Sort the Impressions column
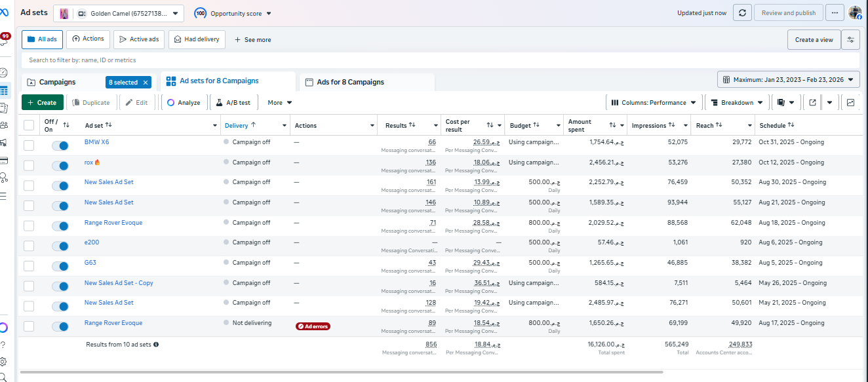The height and width of the screenshot is (382, 868). (671, 125)
